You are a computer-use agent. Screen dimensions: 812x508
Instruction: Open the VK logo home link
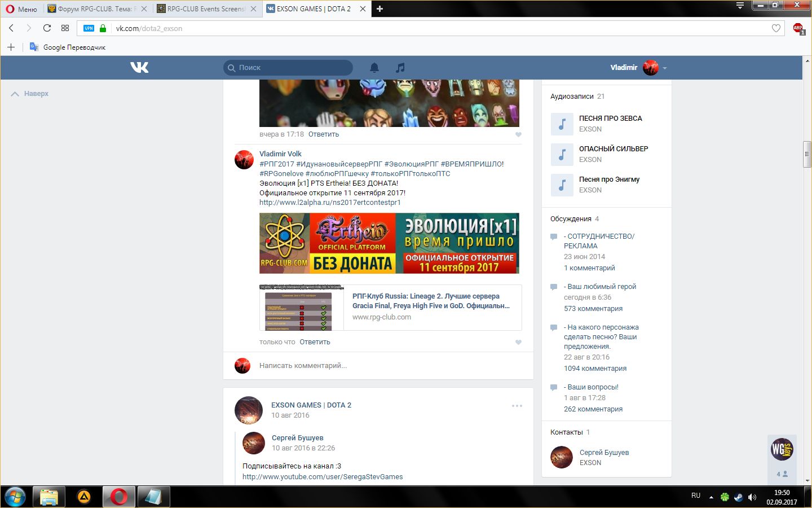click(x=139, y=68)
